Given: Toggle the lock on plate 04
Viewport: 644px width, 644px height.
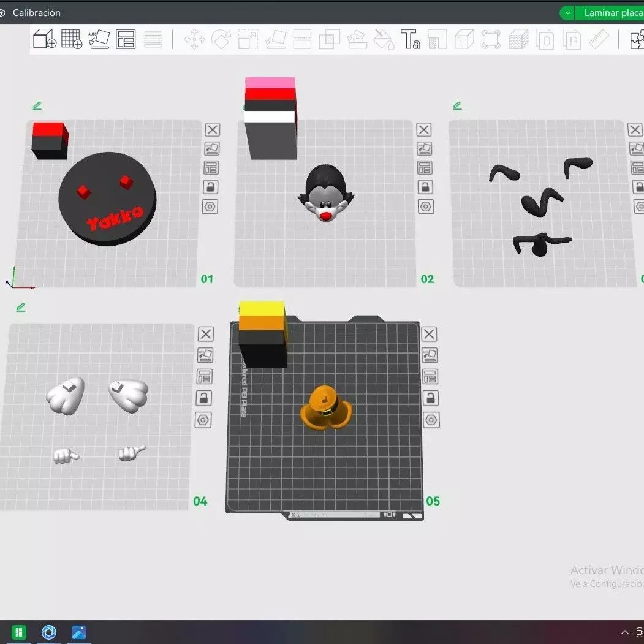Looking at the screenshot, I should [203, 398].
